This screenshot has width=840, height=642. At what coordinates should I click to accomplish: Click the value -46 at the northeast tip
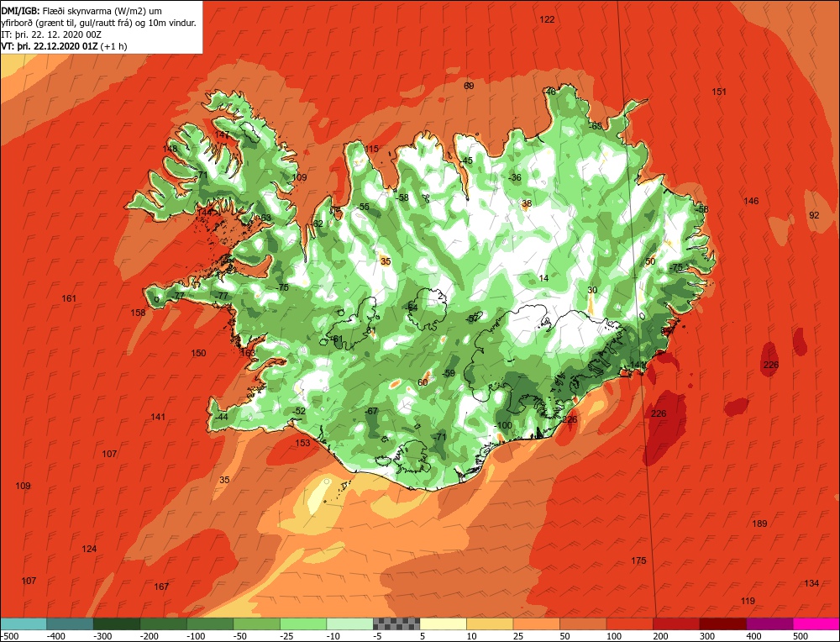click(549, 92)
